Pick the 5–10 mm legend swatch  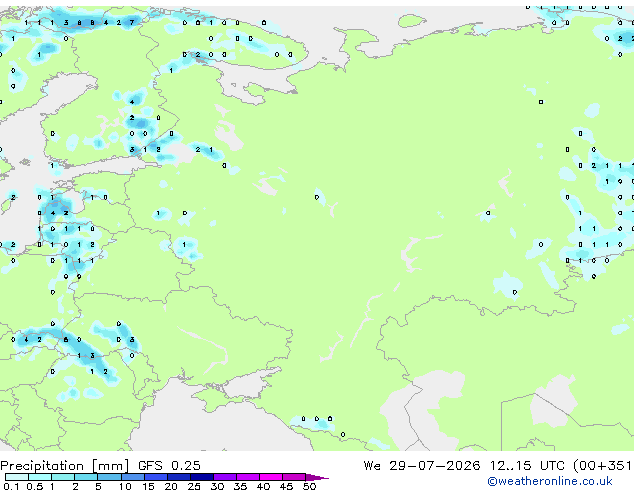109,477
